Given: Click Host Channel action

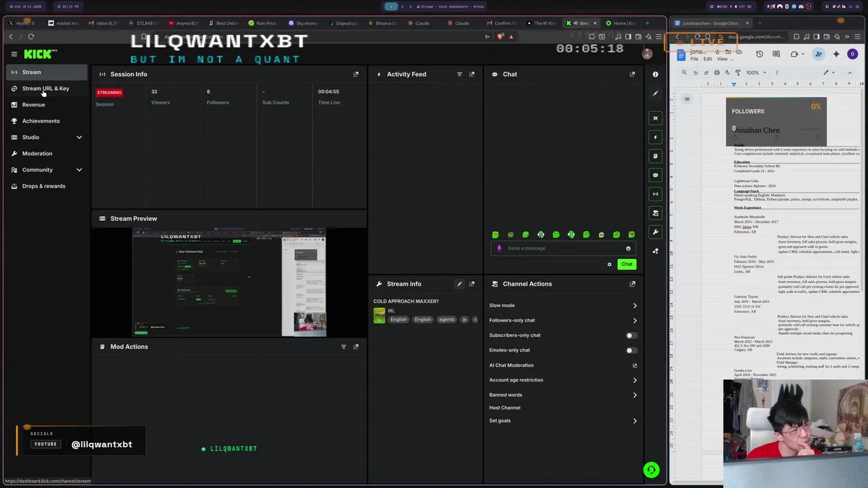Looking at the screenshot, I should 505,408.
